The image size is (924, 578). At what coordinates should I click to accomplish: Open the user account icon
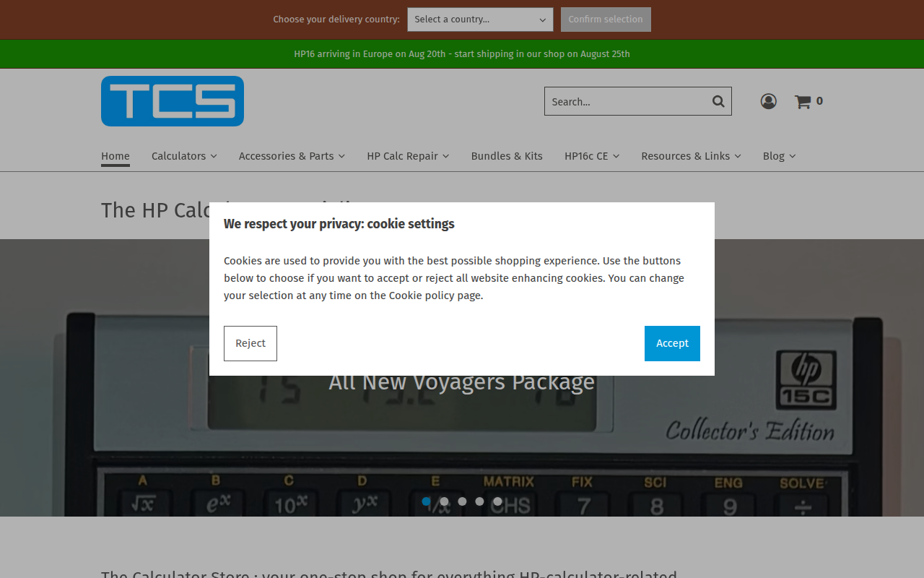pyautogui.click(x=768, y=101)
